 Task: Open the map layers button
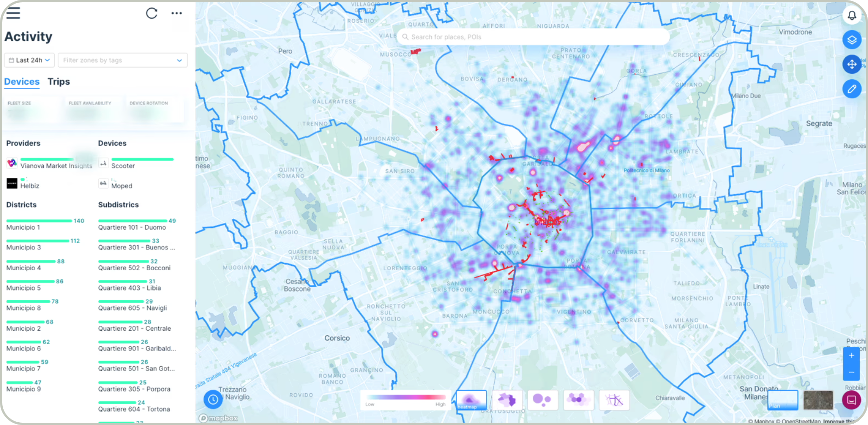852,40
